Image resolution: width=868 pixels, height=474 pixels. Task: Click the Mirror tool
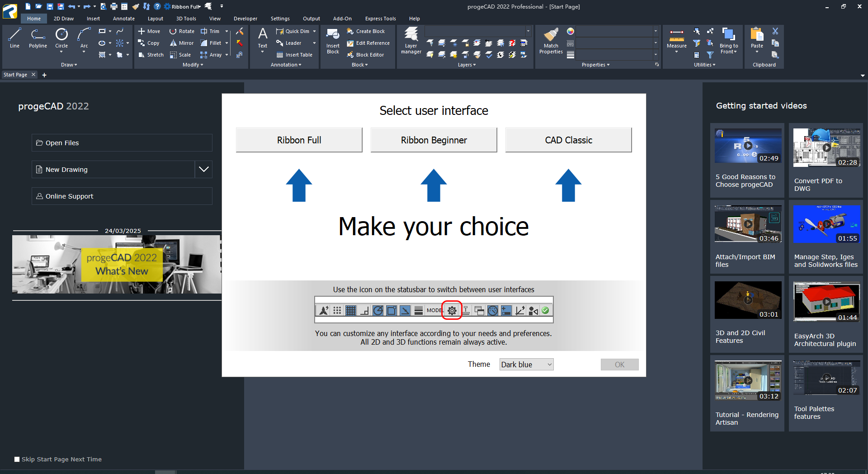pos(182,43)
